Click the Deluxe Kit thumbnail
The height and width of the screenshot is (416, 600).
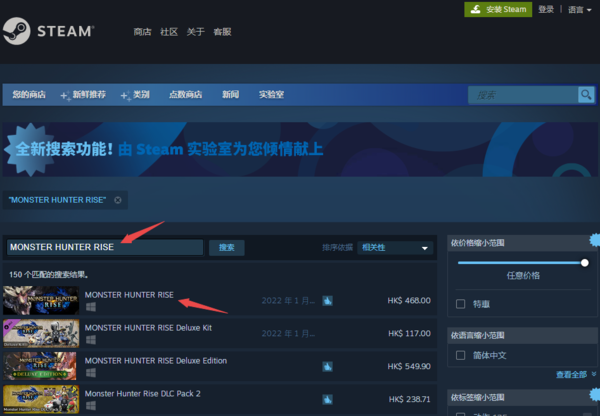click(x=41, y=333)
